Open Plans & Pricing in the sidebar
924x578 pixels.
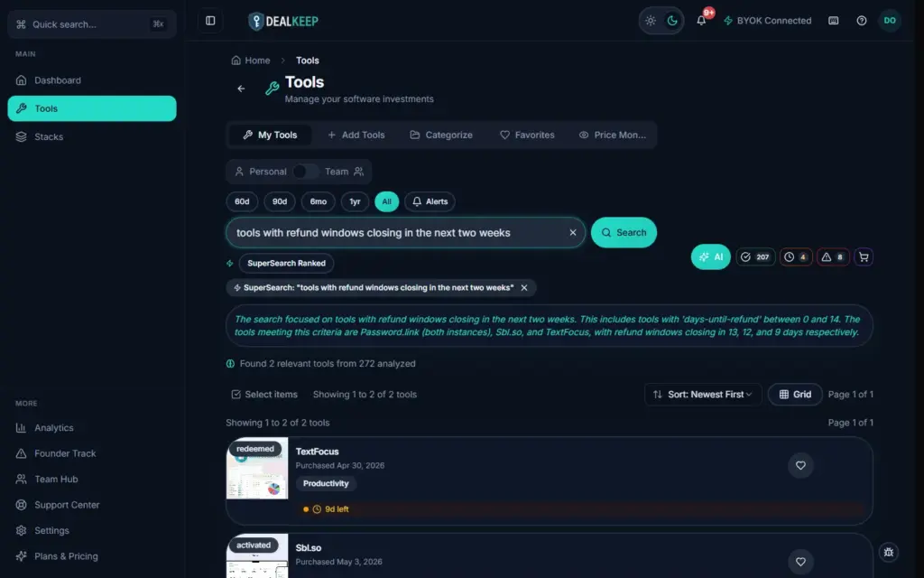tap(92, 556)
